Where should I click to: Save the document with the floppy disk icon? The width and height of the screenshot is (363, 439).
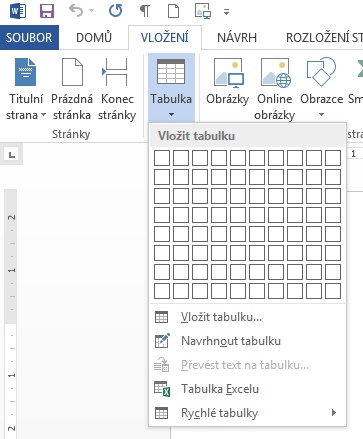coord(47,11)
